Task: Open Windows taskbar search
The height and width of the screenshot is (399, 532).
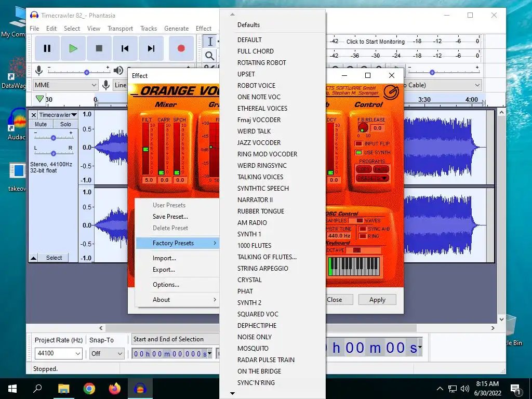Action: (37, 389)
